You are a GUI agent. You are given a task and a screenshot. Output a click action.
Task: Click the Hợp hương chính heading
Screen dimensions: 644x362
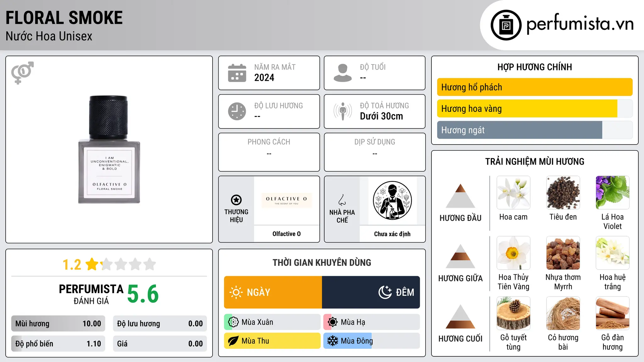[x=535, y=67]
